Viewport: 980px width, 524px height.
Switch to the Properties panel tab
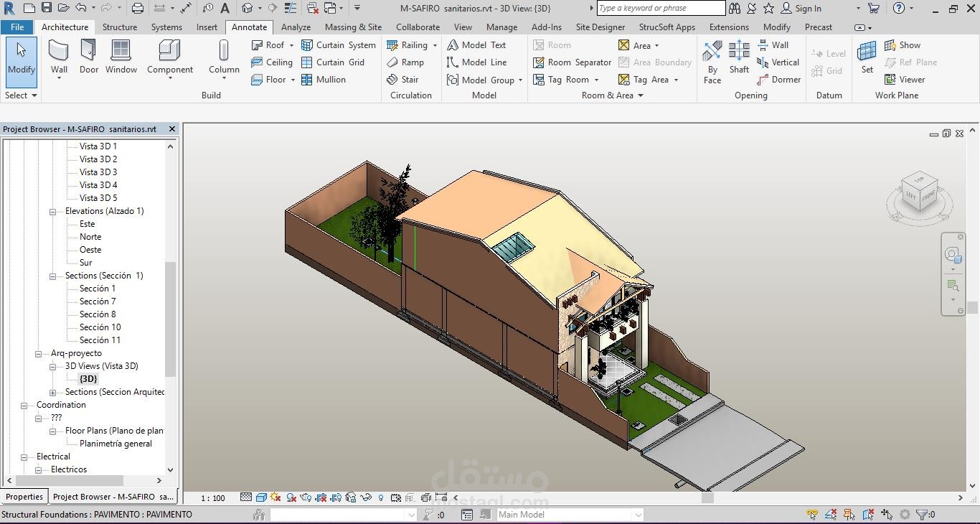tap(24, 497)
